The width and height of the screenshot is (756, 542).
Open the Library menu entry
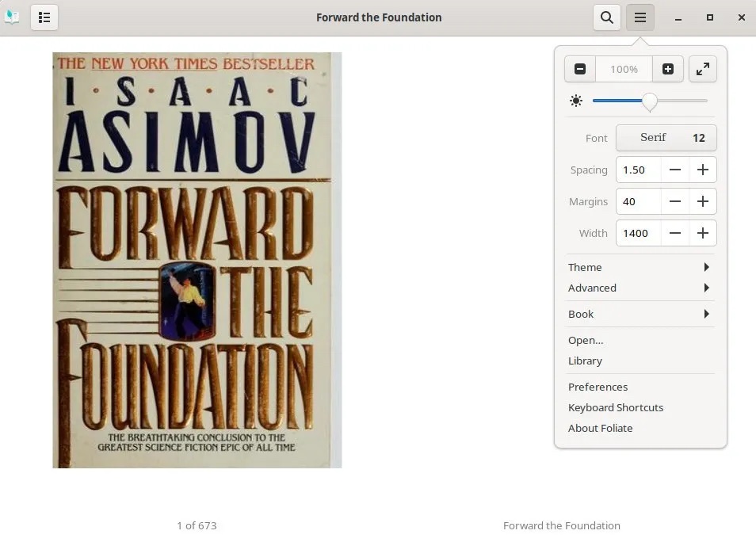pos(585,361)
